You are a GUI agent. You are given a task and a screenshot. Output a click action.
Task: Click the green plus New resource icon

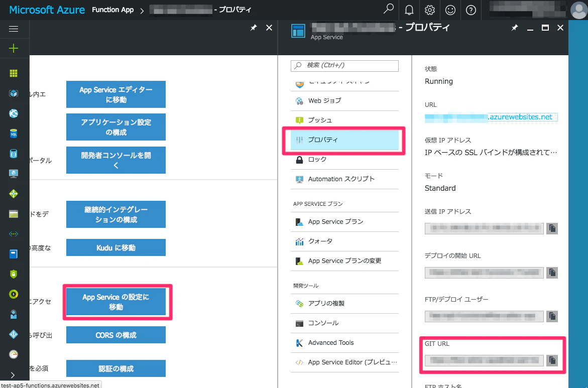pos(14,48)
